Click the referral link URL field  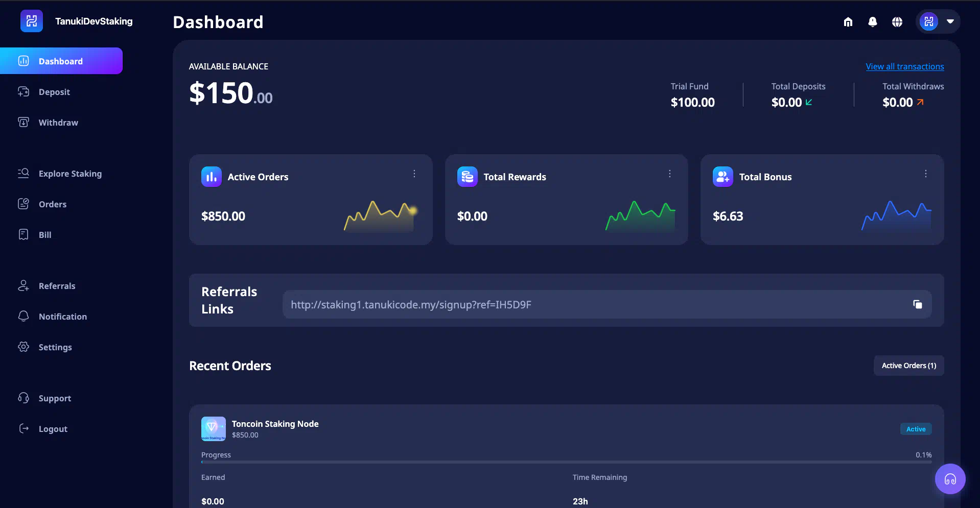(593, 305)
